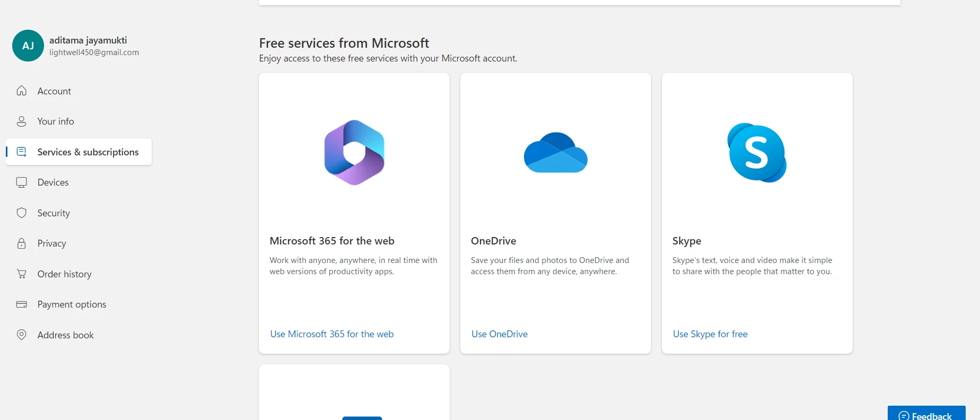The height and width of the screenshot is (420, 980).
Task: Click the Your info person icon
Action: (22, 121)
